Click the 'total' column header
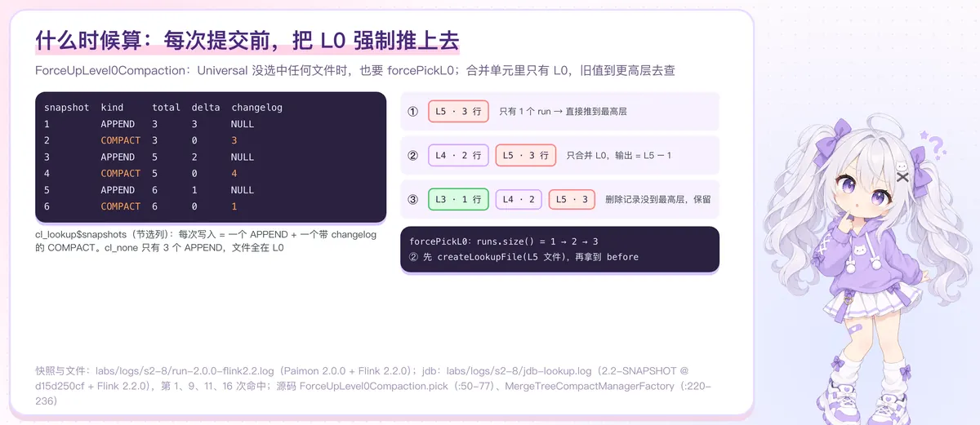 coord(166,108)
